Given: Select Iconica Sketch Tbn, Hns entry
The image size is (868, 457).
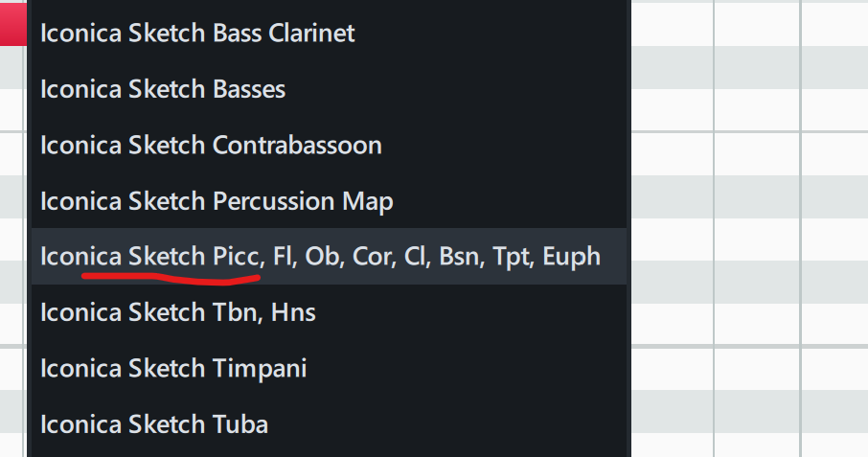Looking at the screenshot, I should (178, 312).
